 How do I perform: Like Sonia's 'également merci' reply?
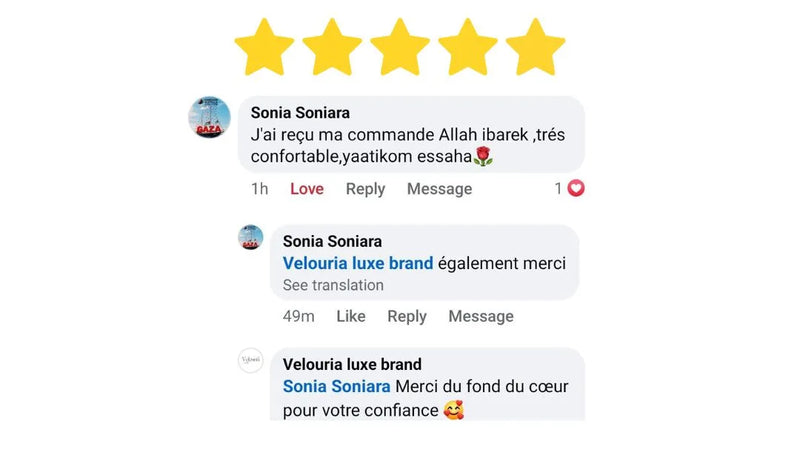tap(350, 316)
